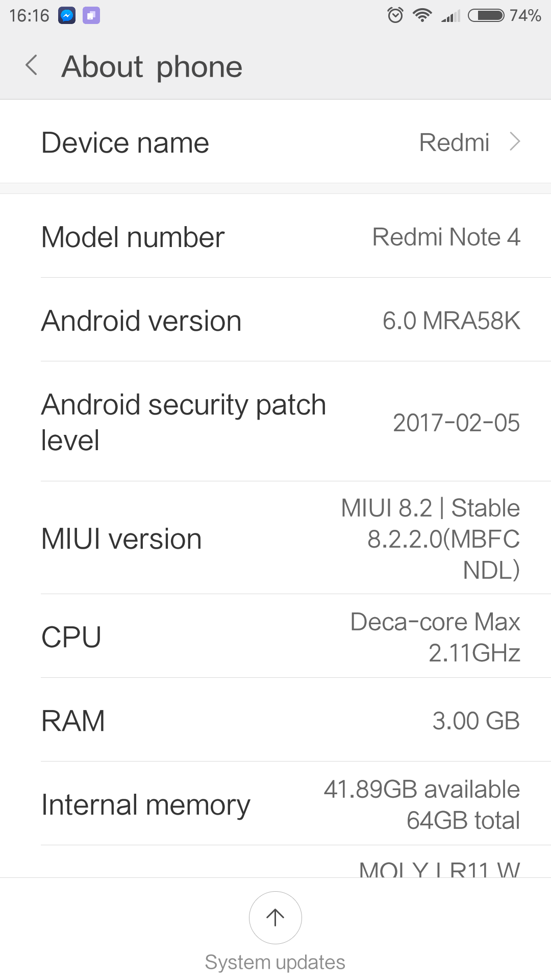Tap the alarm clock status icon

pyautogui.click(x=395, y=15)
